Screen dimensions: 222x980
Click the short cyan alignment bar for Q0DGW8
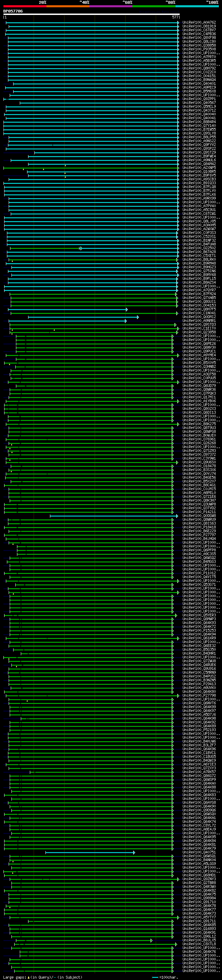point(114,516)
